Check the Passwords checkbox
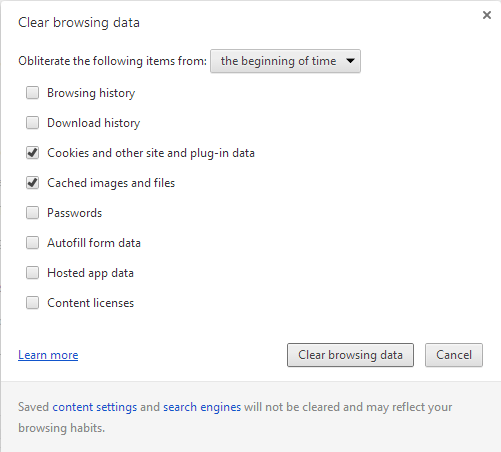This screenshot has width=501, height=452. [32, 213]
